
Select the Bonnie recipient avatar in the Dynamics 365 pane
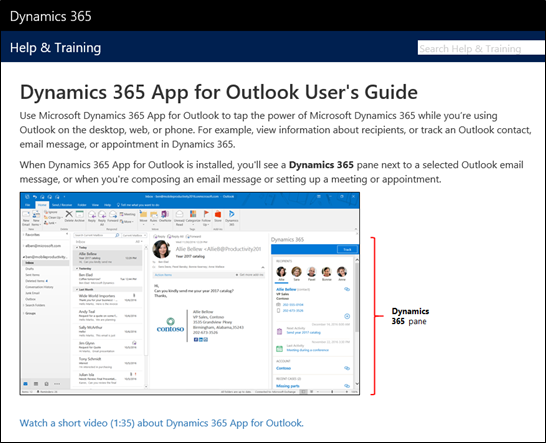(x=327, y=272)
